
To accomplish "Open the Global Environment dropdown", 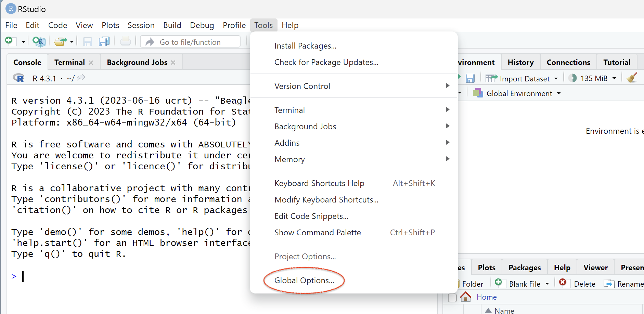I will click(x=517, y=93).
